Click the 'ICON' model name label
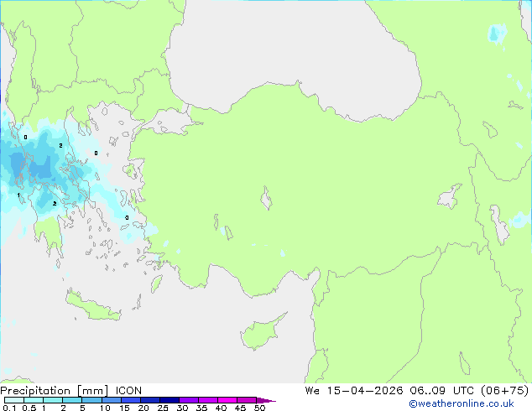Screen dimensions: 532x411 coord(128,391)
